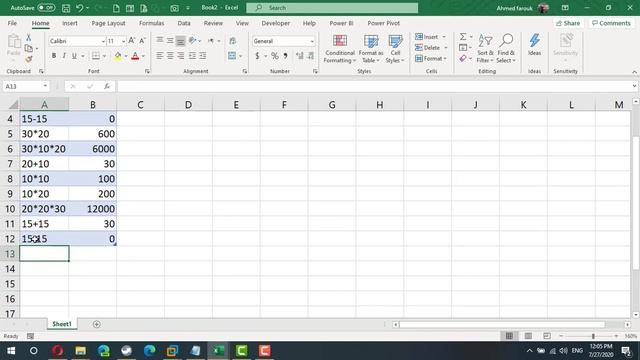This screenshot has height=360, width=640.
Task: Open the File tab
Action: [x=12, y=23]
